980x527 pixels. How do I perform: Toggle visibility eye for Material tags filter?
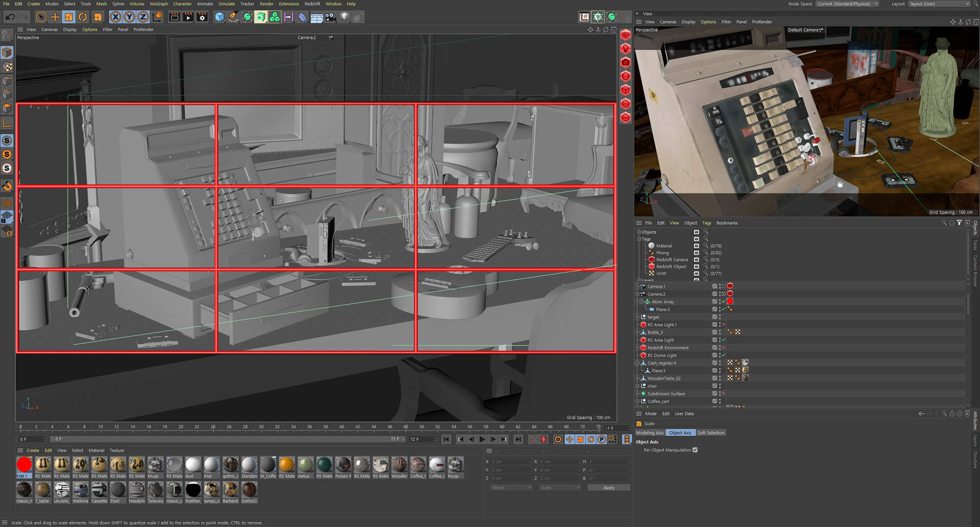(x=696, y=246)
